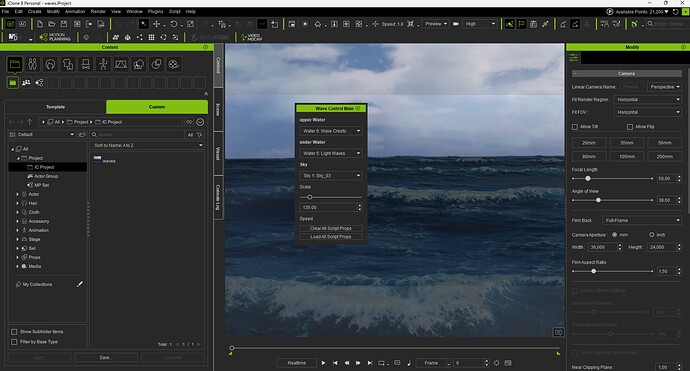Check Filter by Base Type

14,342
